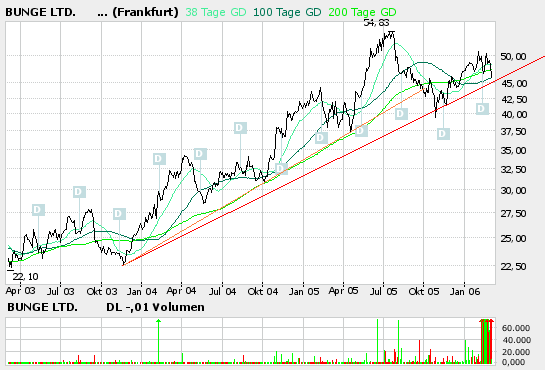Click the D marker after Jan 06
Image resolution: width=545 pixels, height=370 pixels.
tap(482, 109)
